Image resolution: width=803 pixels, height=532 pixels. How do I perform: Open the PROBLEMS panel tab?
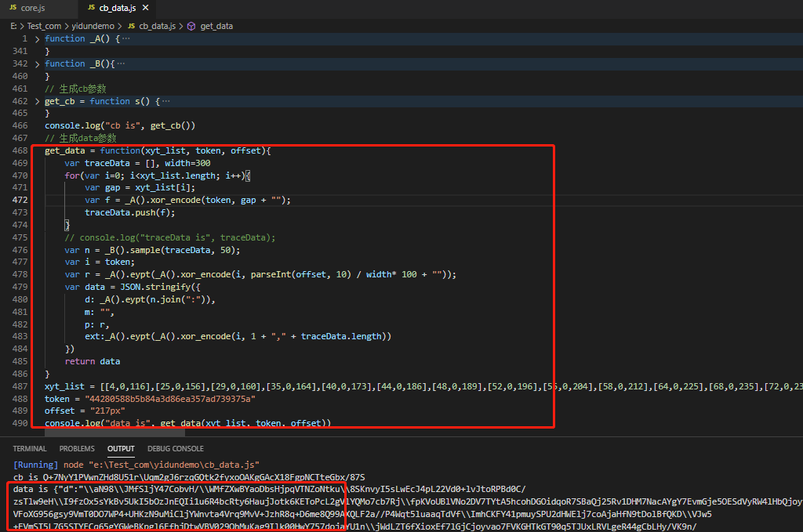pyautogui.click(x=77, y=449)
